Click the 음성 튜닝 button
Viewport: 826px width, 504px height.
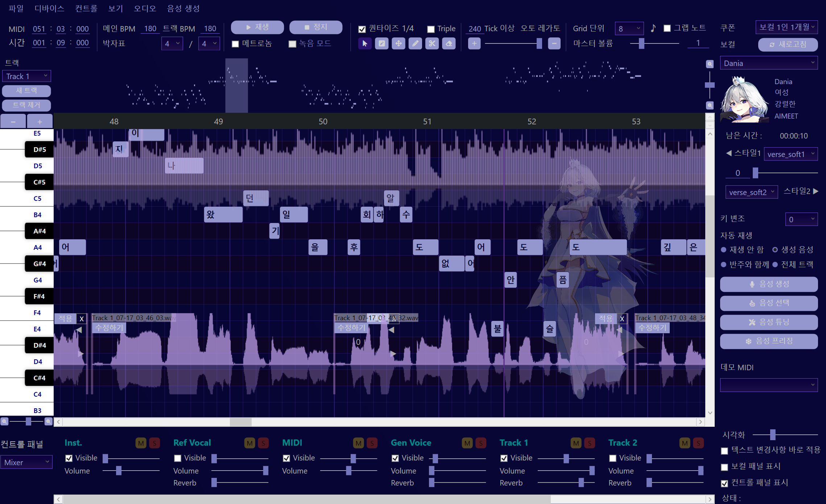point(769,322)
